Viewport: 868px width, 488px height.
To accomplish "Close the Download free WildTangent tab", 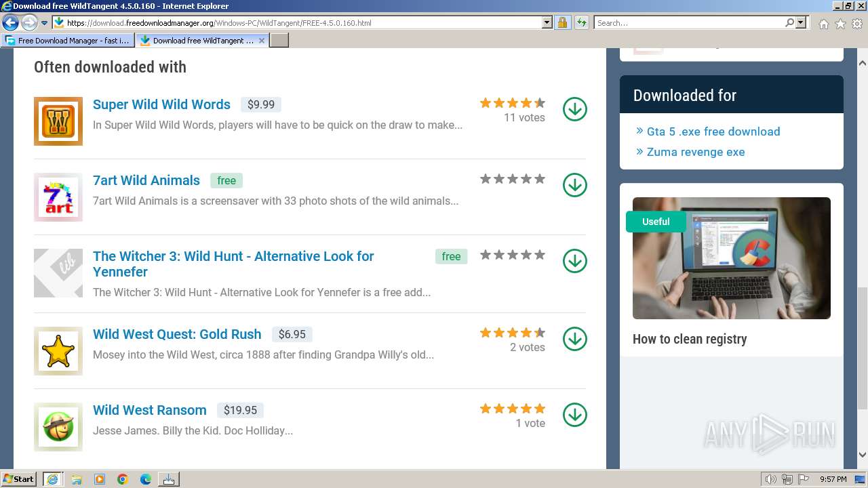I will tap(262, 41).
